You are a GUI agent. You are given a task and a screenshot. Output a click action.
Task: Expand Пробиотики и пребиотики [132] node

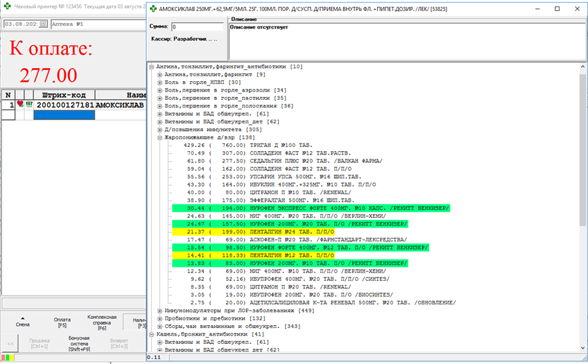[x=159, y=319]
